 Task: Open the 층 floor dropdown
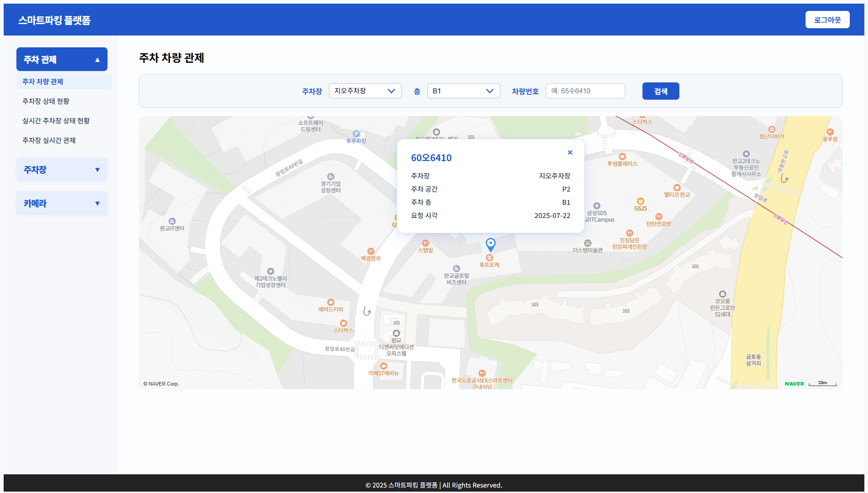point(463,91)
